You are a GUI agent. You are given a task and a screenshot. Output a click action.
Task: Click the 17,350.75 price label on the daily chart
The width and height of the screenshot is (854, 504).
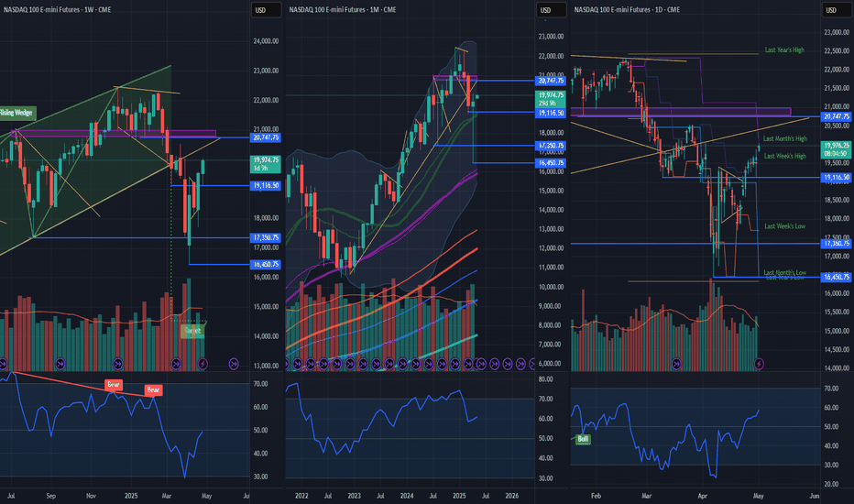(837, 244)
